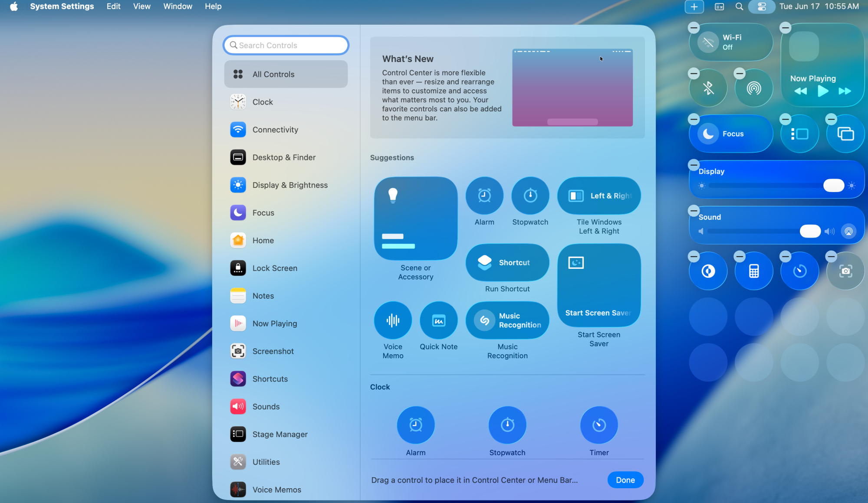
Task: Select the Quick Note control
Action: 438,320
